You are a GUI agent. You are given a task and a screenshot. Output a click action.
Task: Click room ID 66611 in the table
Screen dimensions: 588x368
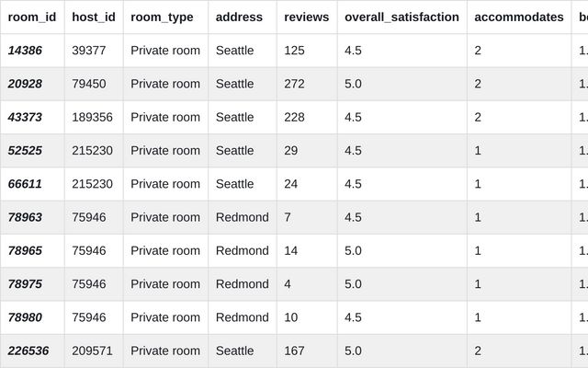pyautogui.click(x=25, y=184)
